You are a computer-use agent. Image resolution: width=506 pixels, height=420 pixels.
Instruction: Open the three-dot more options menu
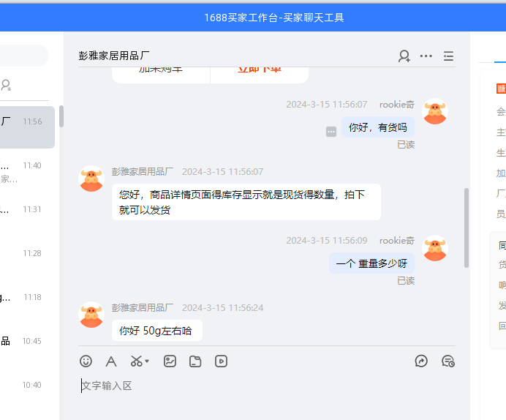(x=426, y=56)
